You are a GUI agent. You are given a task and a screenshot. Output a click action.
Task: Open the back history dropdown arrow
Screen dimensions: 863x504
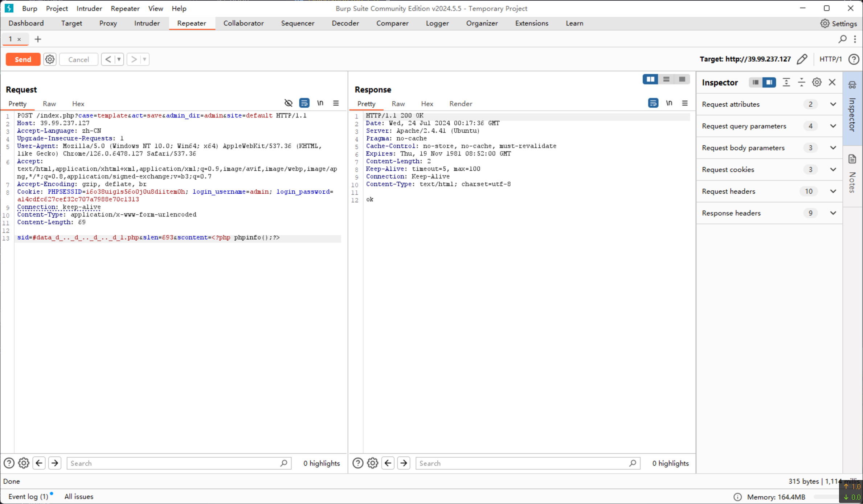119,59
